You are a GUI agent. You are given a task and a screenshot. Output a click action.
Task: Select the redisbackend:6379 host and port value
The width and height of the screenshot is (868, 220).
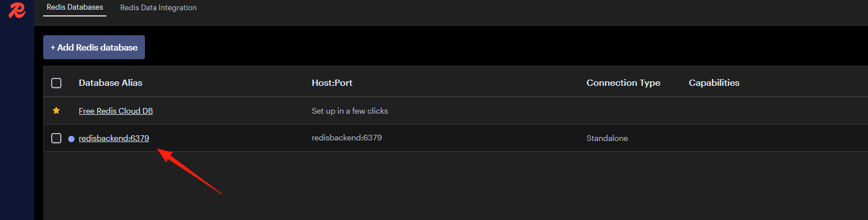[347, 138]
